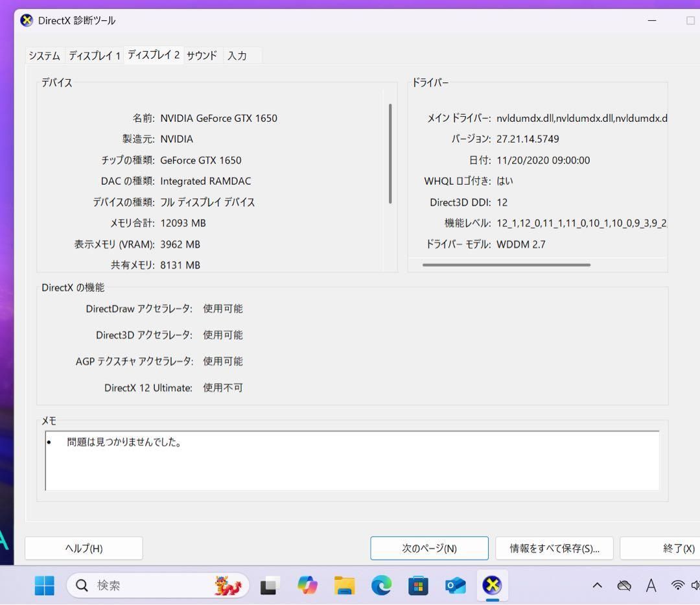Switch to the システム tab

(x=43, y=56)
